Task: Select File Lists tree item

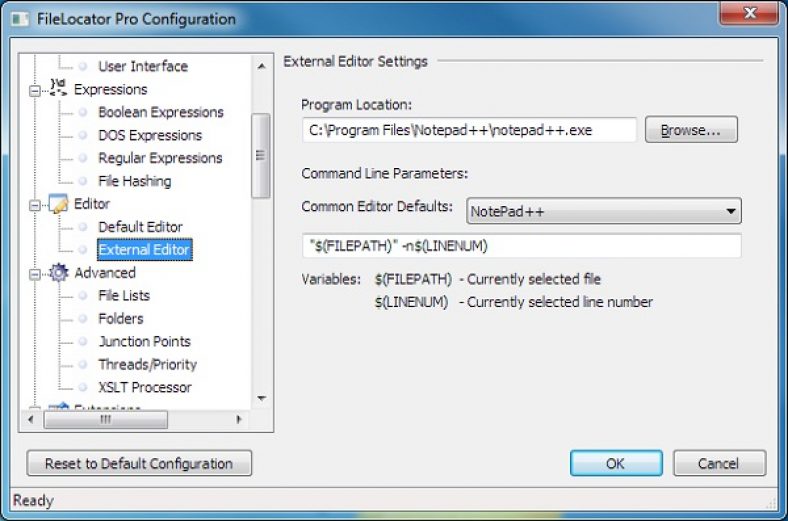Action: 124,295
